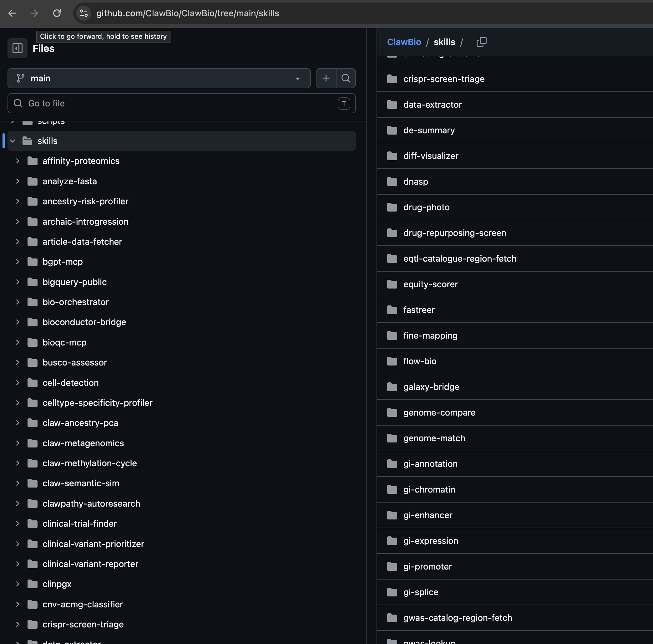This screenshot has width=653, height=644.
Task: Open the gi-promoter directory link
Action: point(427,566)
